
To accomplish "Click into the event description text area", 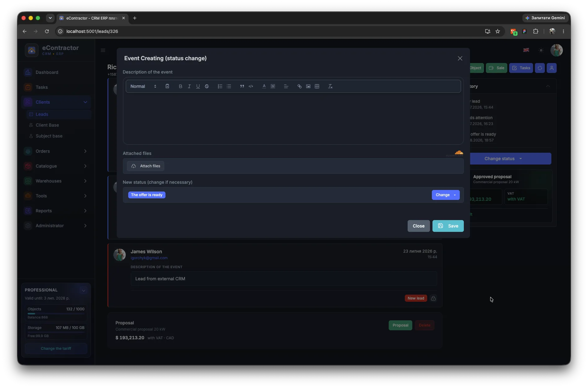I will [x=293, y=118].
